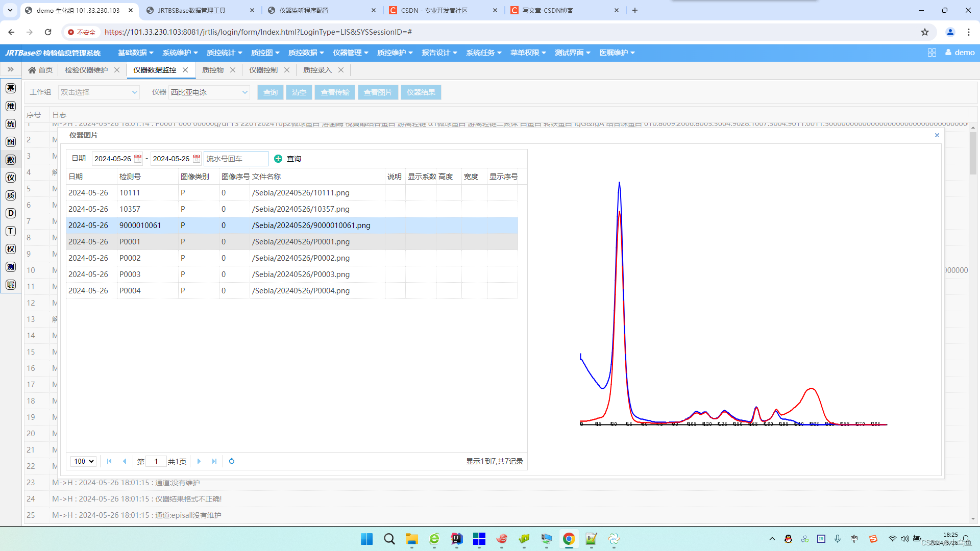Click the 质 sidebar icon
The height and width of the screenshot is (551, 980).
coord(11,195)
